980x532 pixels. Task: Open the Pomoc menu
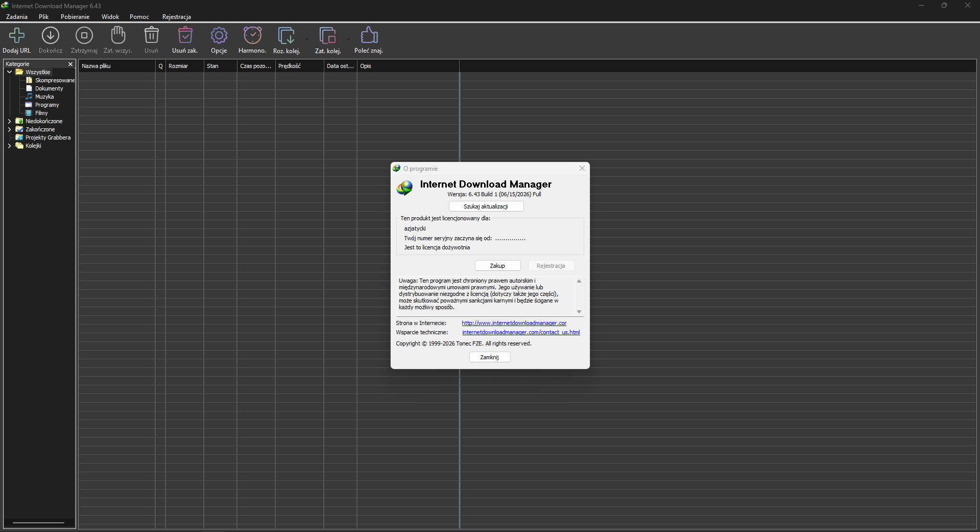pyautogui.click(x=139, y=17)
